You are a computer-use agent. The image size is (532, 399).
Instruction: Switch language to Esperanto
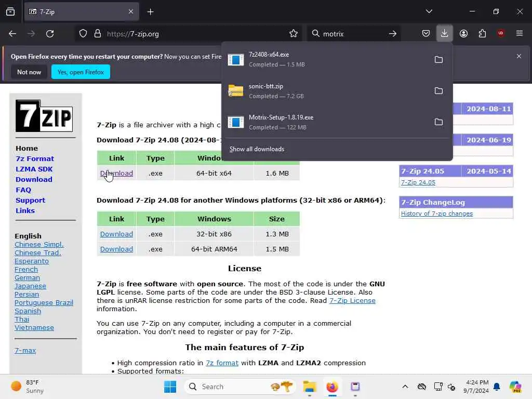click(x=32, y=261)
